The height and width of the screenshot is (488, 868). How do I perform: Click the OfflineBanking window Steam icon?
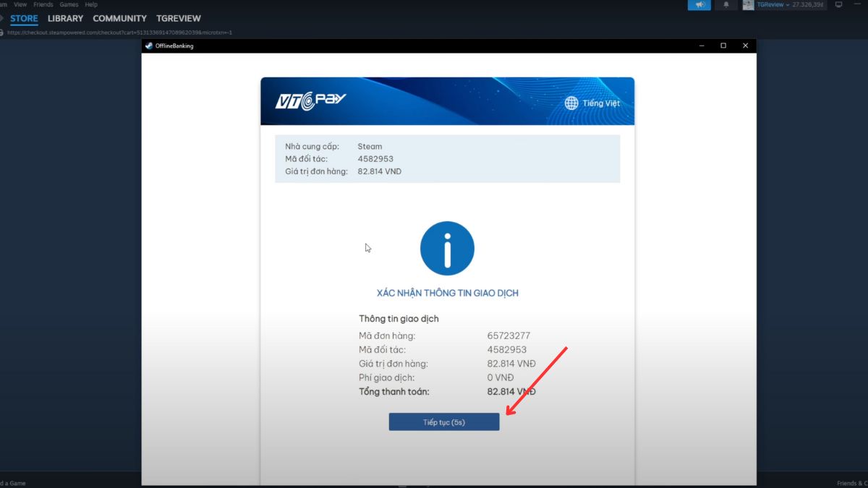[x=149, y=46]
